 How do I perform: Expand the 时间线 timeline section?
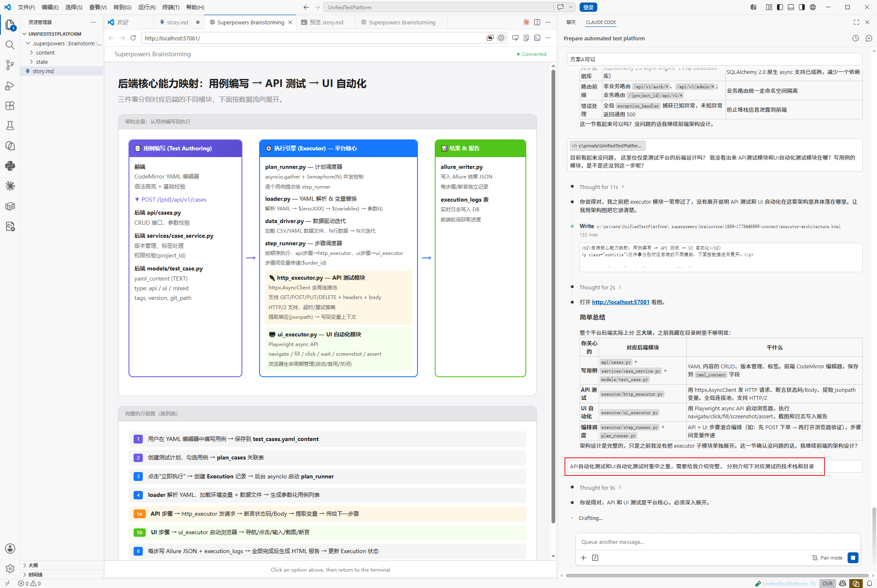click(x=35, y=575)
